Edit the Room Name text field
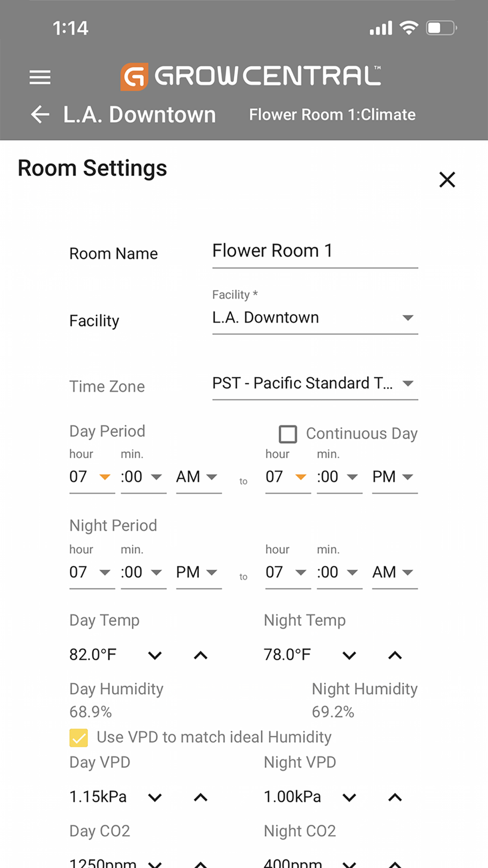Screen dimensions: 488x868 [315, 251]
